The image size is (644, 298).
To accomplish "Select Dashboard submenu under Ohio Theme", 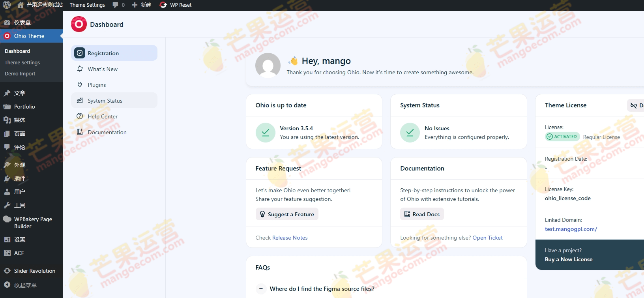I will tap(17, 51).
